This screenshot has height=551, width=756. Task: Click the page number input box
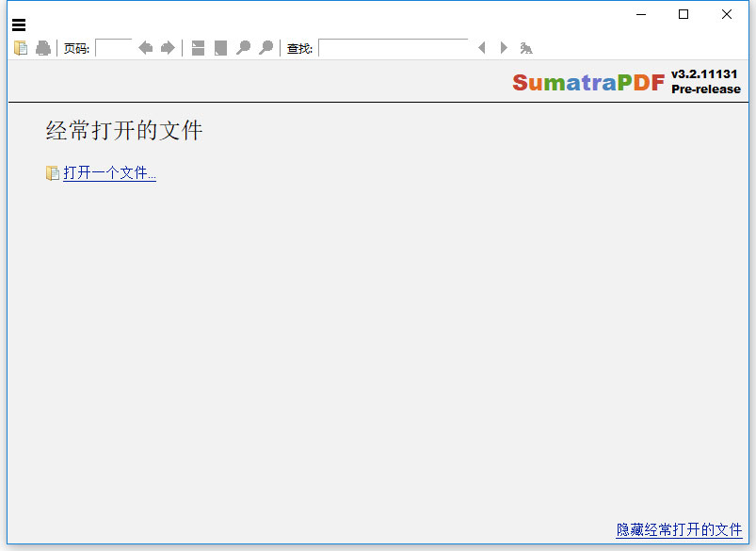click(x=114, y=48)
